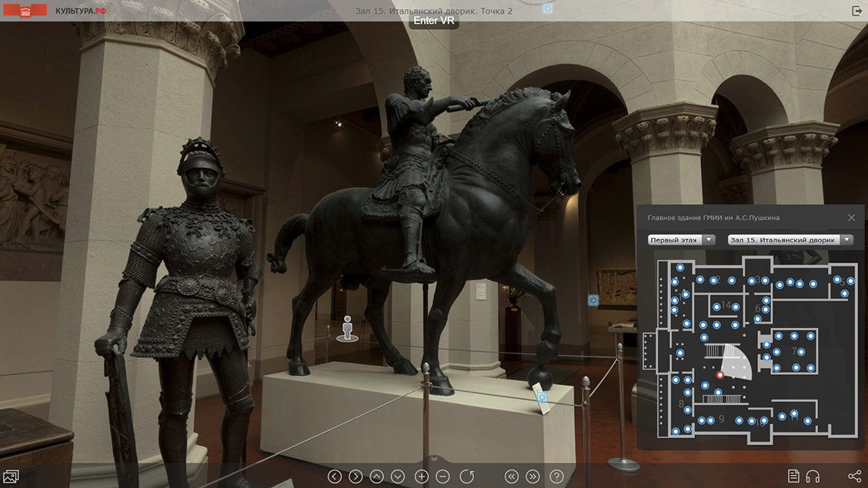868x488 pixels.
Task: Click the map header Главное здание ГМИИ им А.С.Пушкина
Action: point(713,218)
